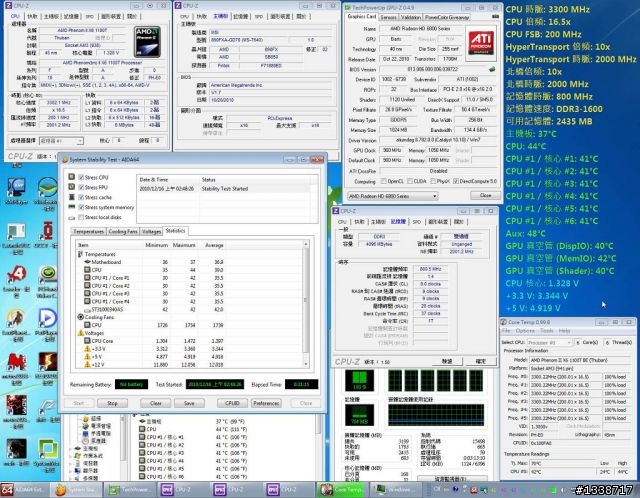The image size is (640, 498).
Task: Switch to the Voltages tab in AIDA64
Action: pos(151,231)
